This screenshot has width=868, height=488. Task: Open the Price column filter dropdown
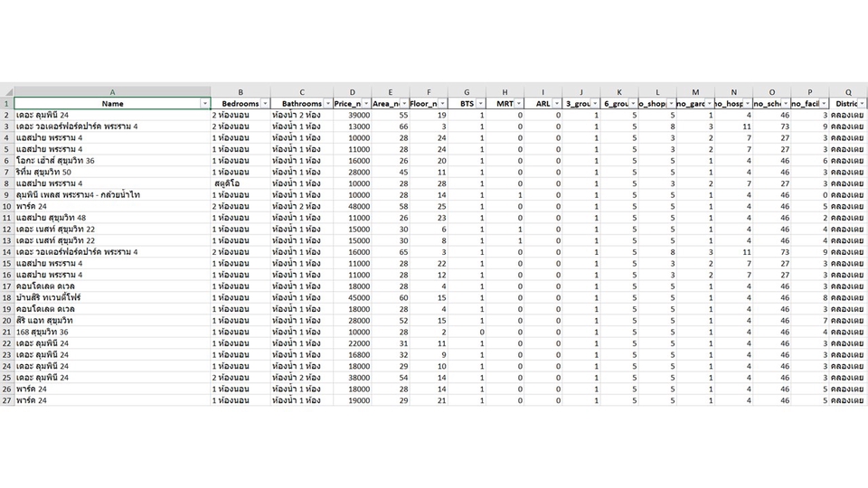pos(366,103)
